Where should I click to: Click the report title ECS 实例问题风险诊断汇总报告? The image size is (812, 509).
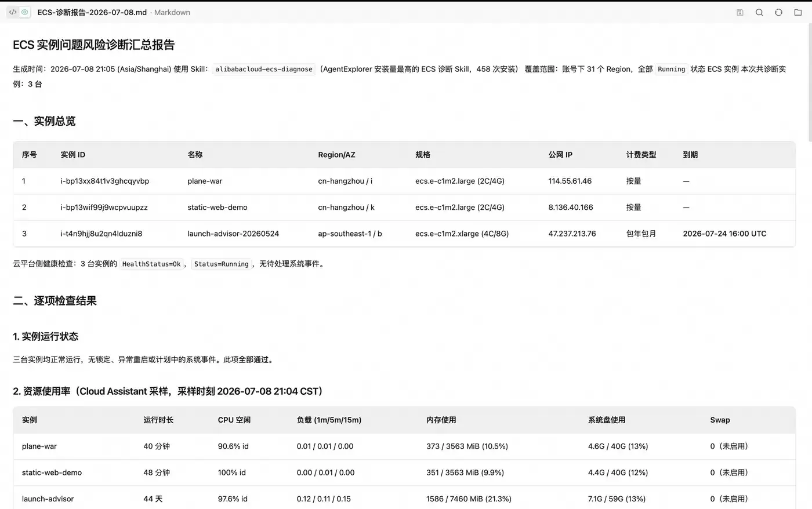[94, 45]
